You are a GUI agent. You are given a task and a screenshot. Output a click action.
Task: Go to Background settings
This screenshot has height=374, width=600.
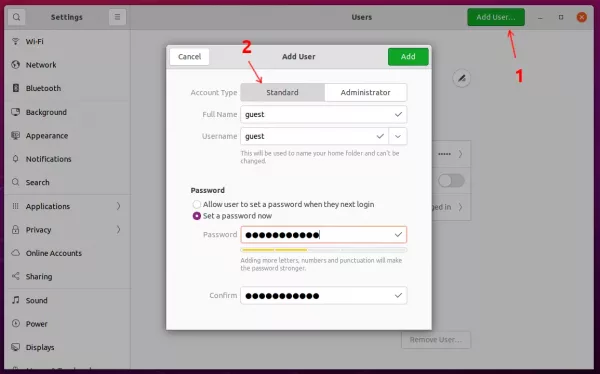coord(67,112)
